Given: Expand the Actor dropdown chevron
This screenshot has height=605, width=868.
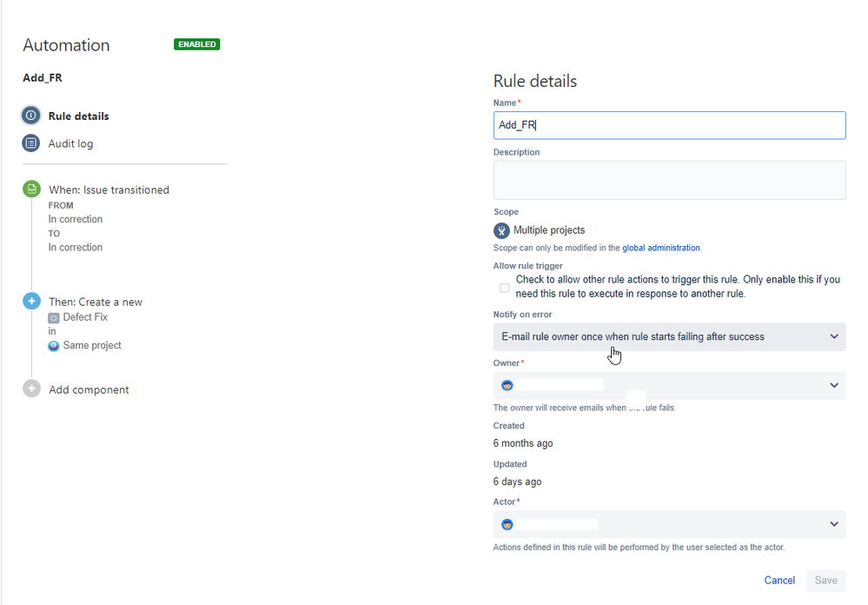Looking at the screenshot, I should pos(834,524).
